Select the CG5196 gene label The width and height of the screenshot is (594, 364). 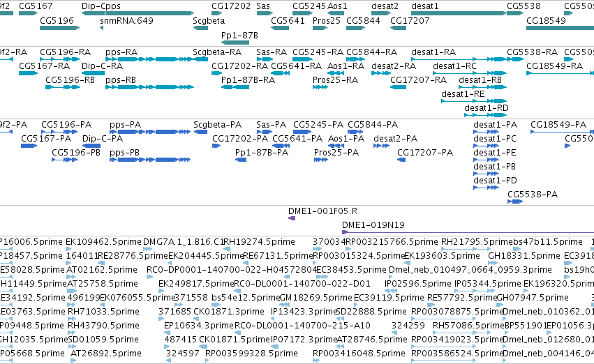coord(57,20)
